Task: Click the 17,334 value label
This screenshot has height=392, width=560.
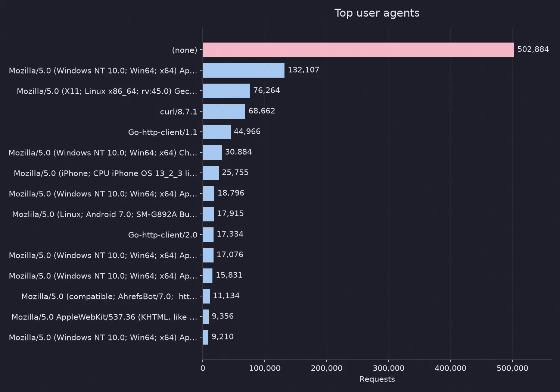Action: click(230, 234)
